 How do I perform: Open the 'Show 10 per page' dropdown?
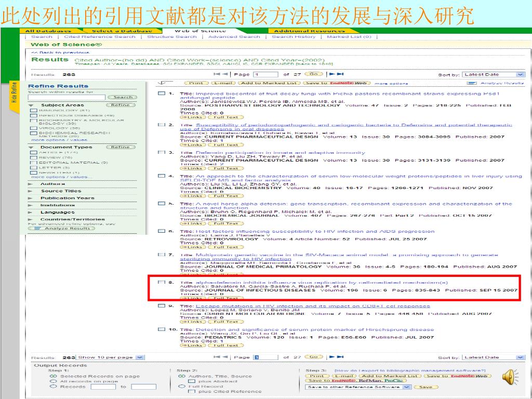coord(111,357)
